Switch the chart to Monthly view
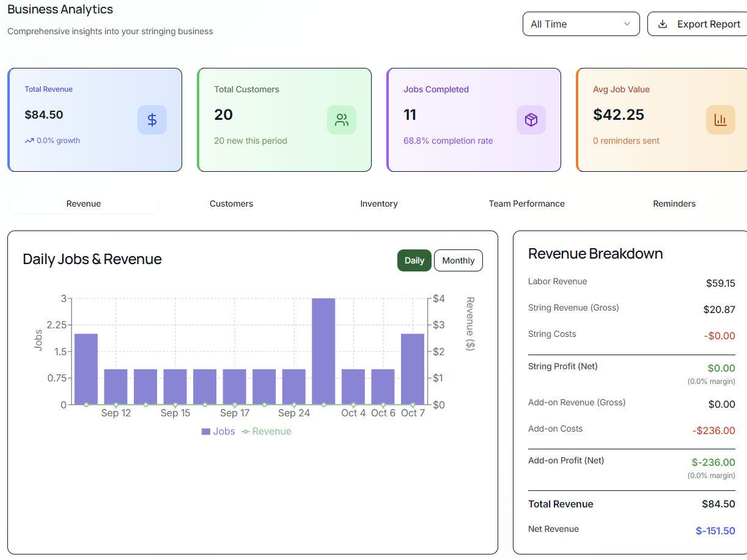 (x=458, y=260)
